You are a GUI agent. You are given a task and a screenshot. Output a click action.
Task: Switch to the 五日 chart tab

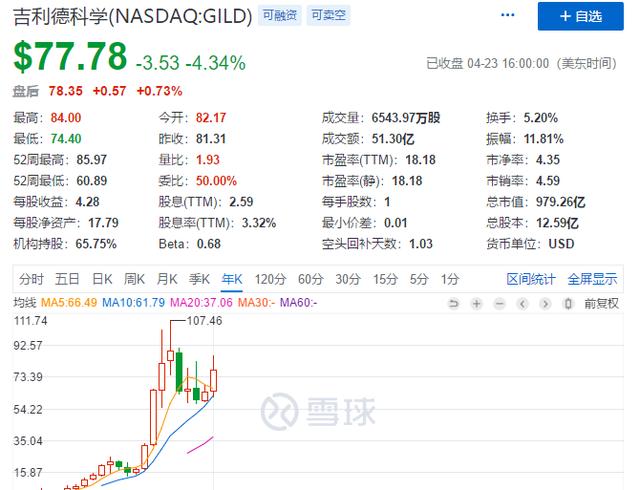pos(67,279)
